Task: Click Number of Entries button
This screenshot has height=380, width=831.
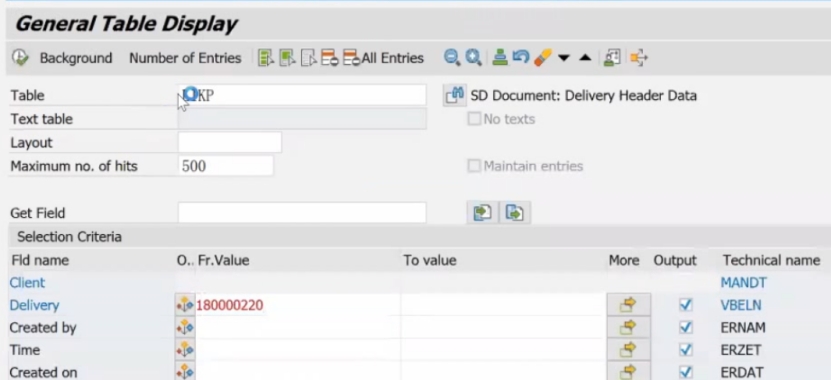Action: pos(185,58)
